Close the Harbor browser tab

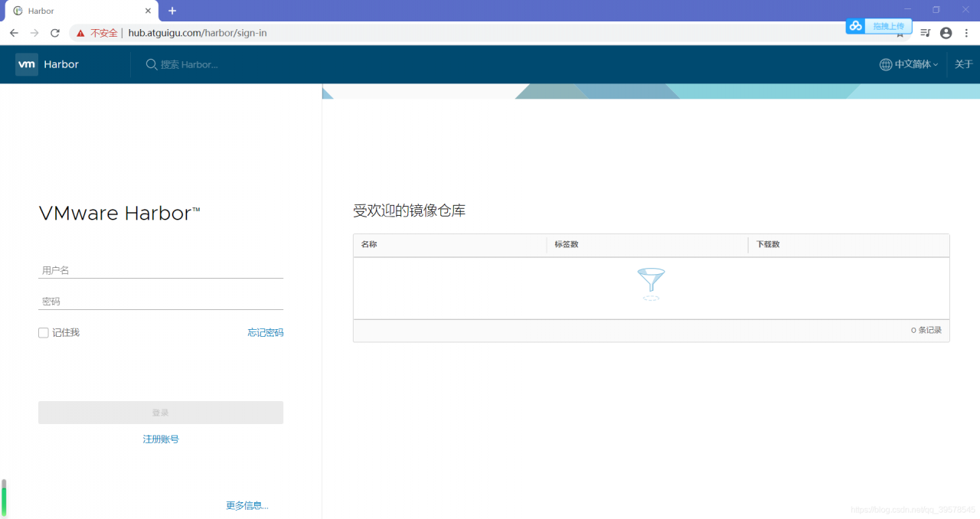149,11
